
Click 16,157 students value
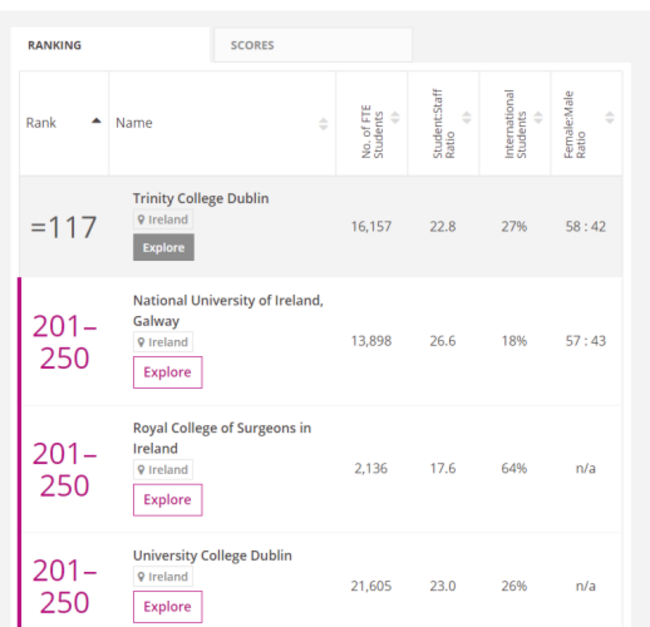pyautogui.click(x=371, y=226)
